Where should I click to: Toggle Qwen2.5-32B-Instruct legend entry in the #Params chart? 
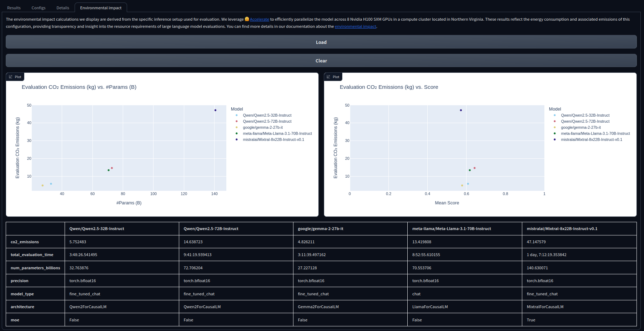pos(267,115)
